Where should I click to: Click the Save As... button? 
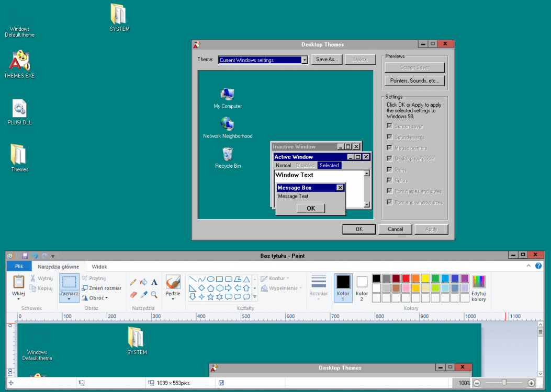[328, 60]
